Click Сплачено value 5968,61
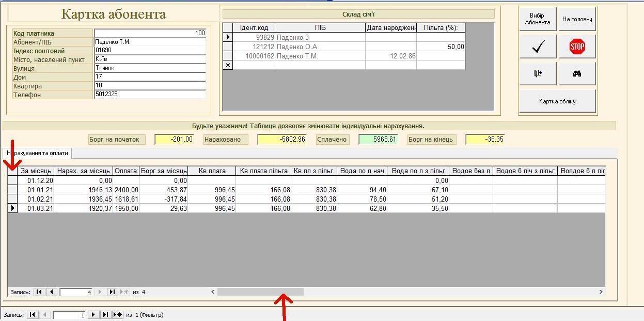644x321 pixels. [x=378, y=139]
